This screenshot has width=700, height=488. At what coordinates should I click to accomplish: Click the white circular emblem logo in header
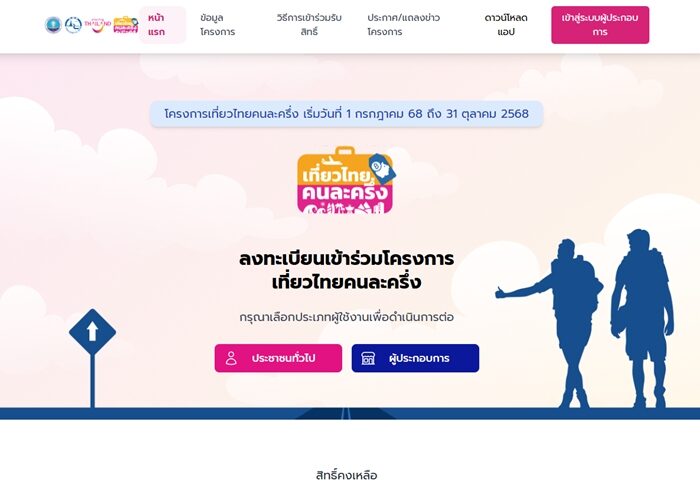73,25
